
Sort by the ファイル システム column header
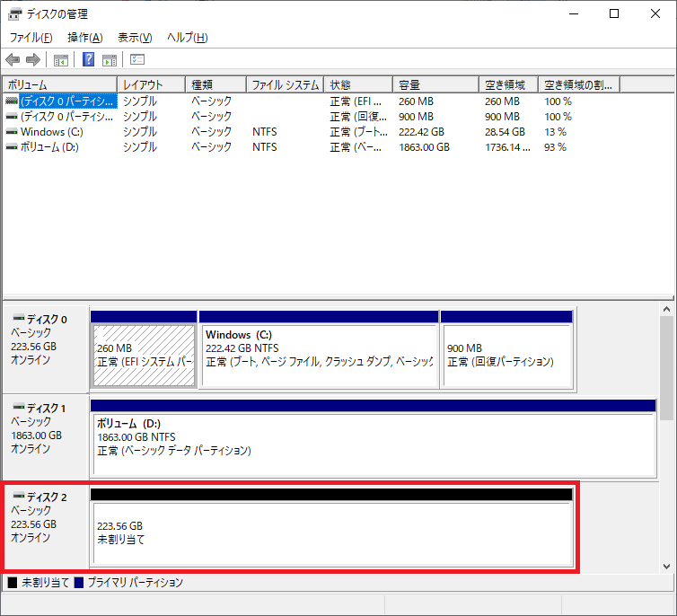(x=286, y=84)
